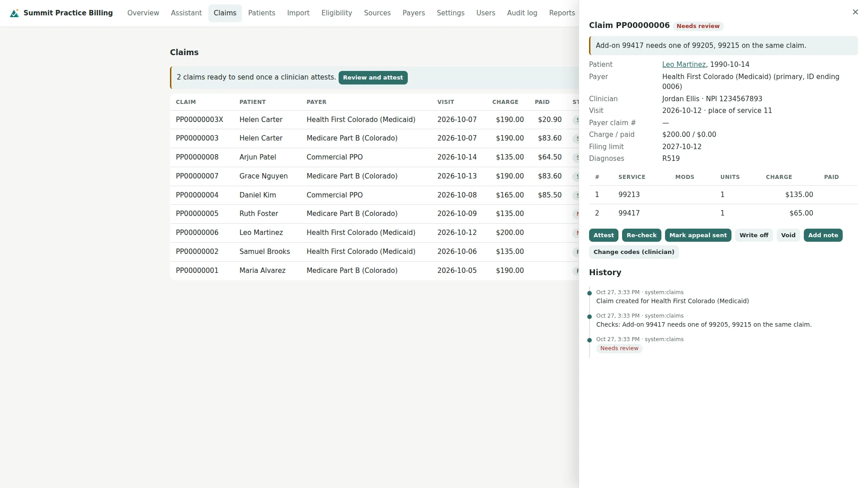The image size is (868, 488).
Task: Click the Summit Practice Billing mountain logo
Action: 14,13
